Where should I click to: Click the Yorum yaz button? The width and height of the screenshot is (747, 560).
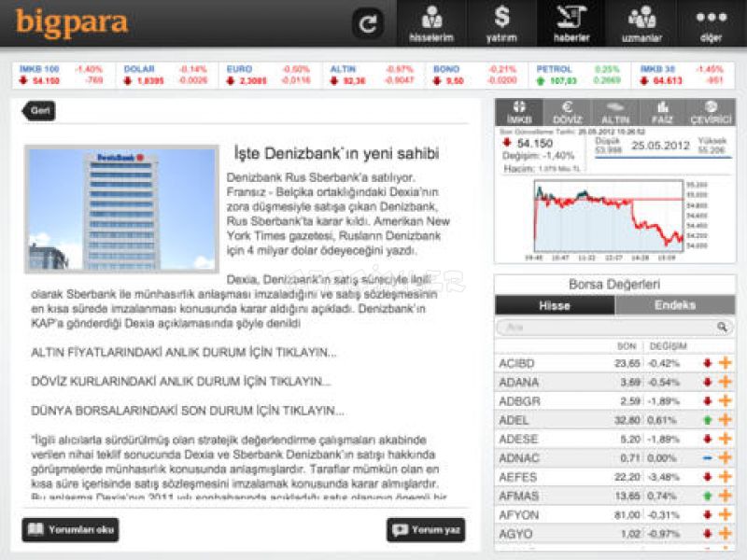426,529
